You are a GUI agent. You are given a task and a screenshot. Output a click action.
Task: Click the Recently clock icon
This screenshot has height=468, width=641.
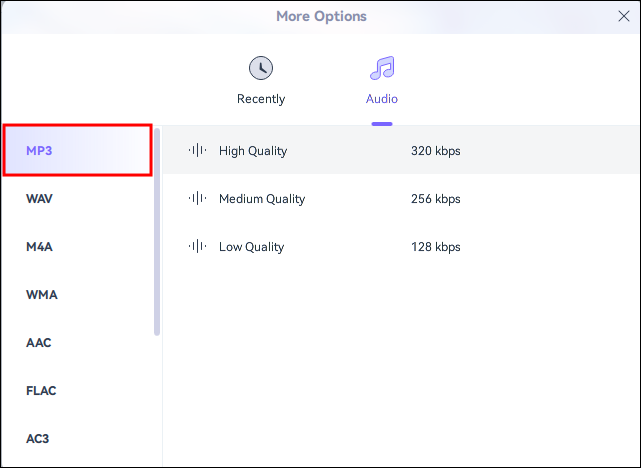(261, 68)
